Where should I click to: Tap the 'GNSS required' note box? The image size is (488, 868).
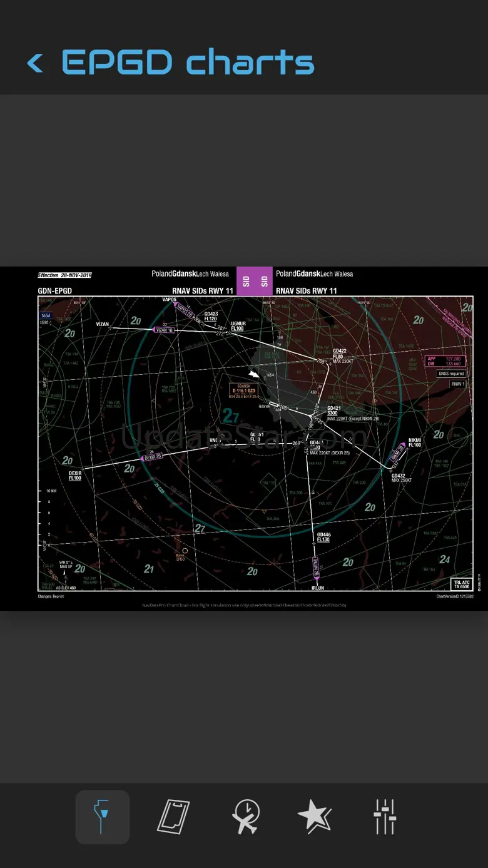451,374
